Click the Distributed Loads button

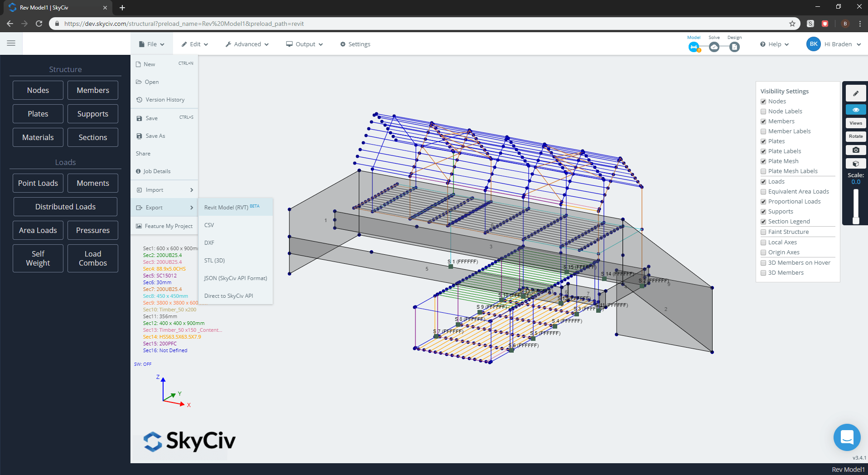pos(65,206)
